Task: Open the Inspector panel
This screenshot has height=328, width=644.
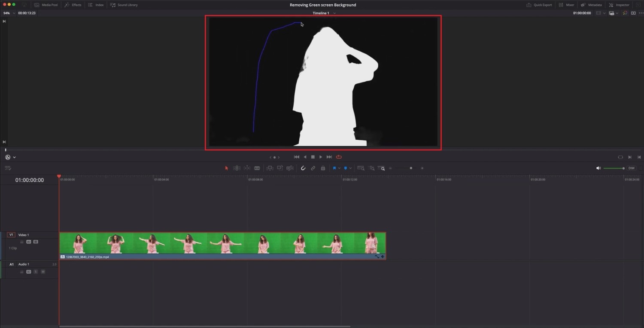Action: tap(619, 5)
